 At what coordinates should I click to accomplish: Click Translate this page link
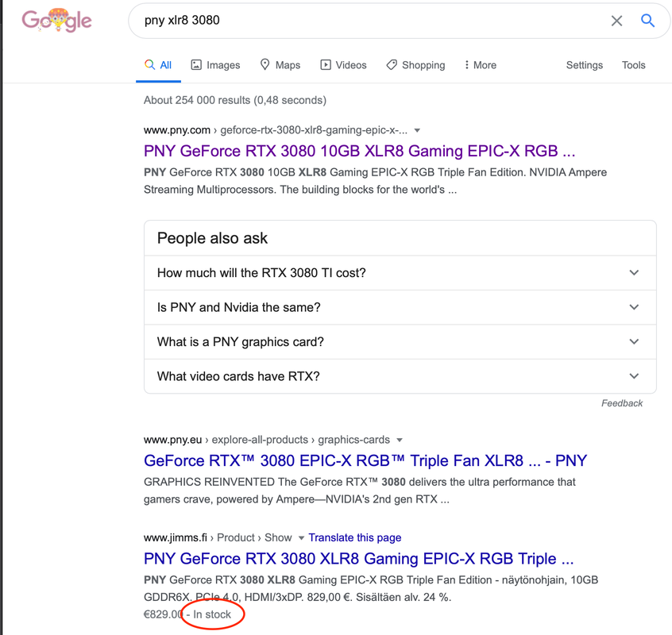pyautogui.click(x=355, y=537)
